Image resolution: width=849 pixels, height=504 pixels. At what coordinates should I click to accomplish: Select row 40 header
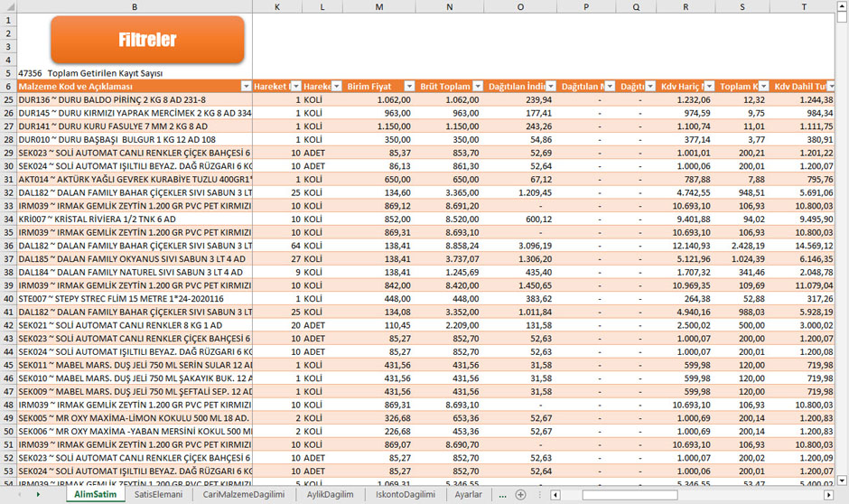pyautogui.click(x=8, y=298)
